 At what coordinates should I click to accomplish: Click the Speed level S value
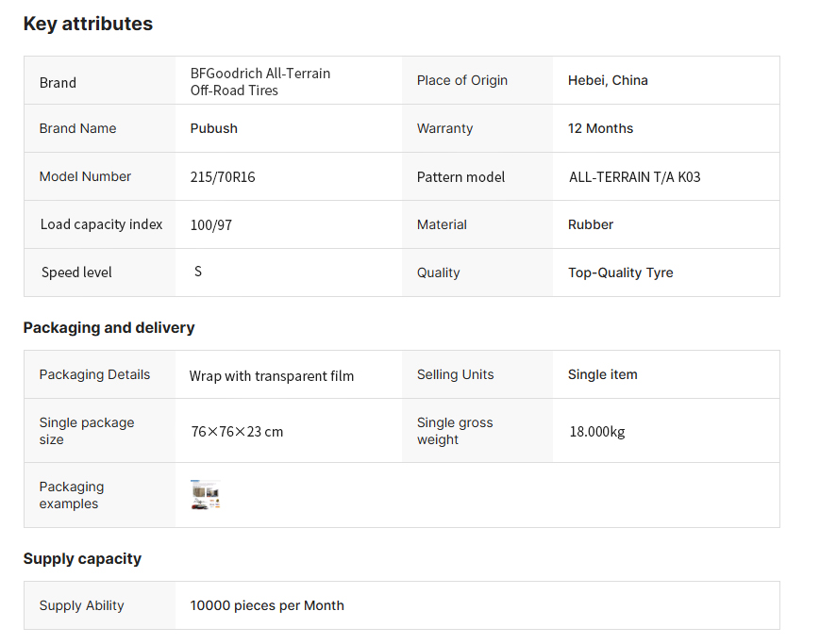point(198,272)
